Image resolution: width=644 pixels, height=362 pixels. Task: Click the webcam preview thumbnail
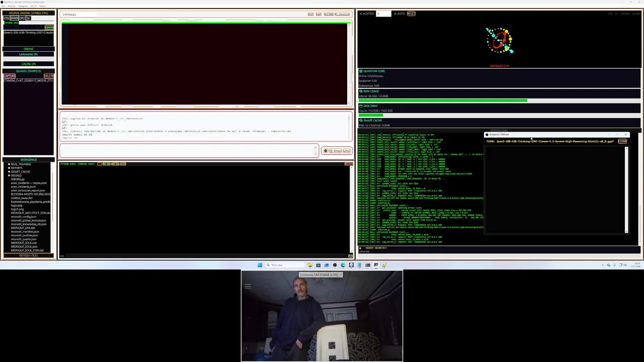[322, 316]
